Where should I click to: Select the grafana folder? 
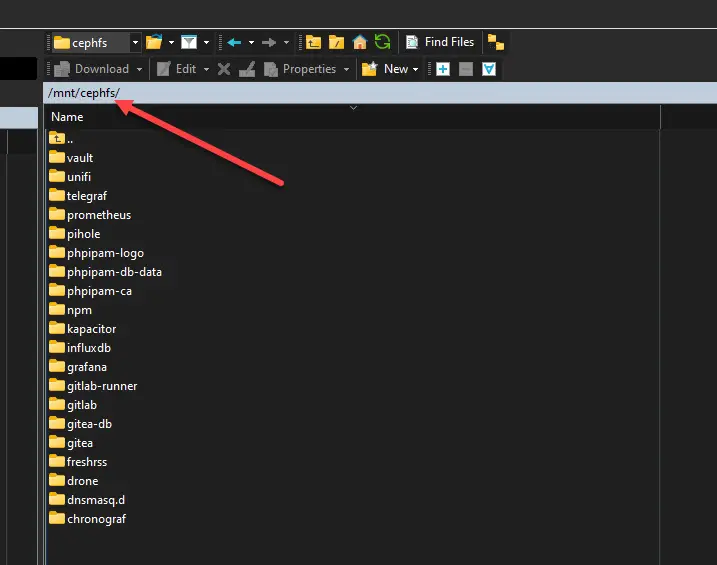78,367
